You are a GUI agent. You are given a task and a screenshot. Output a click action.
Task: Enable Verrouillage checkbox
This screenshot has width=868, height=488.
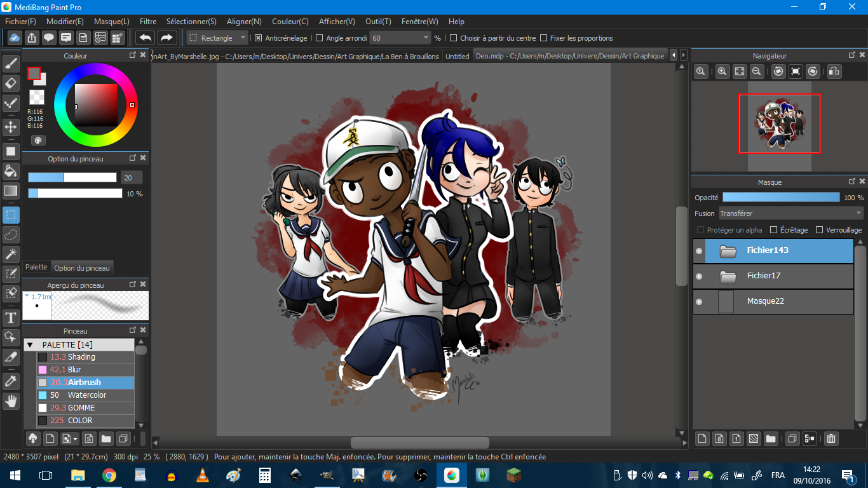820,230
